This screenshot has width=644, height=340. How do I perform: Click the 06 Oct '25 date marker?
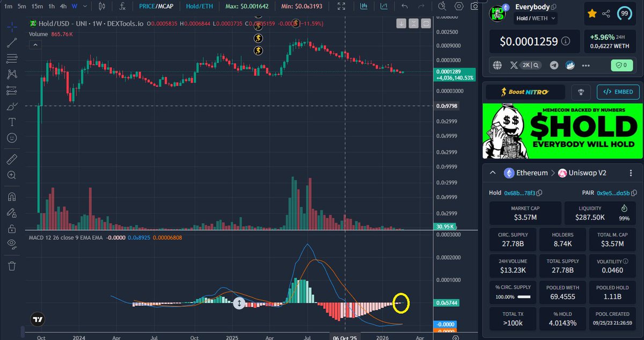tap(345, 337)
